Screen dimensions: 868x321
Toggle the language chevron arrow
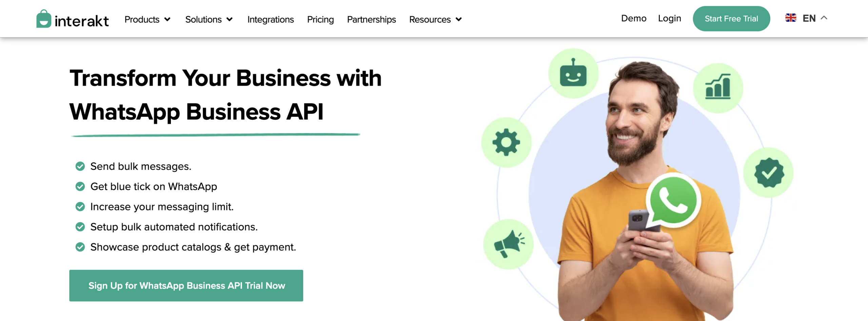coord(824,18)
